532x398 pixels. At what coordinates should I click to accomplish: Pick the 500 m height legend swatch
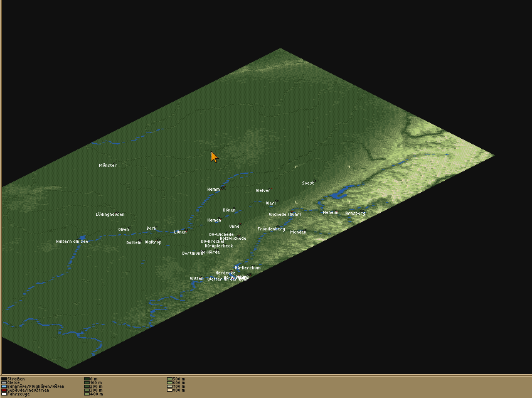(169, 379)
